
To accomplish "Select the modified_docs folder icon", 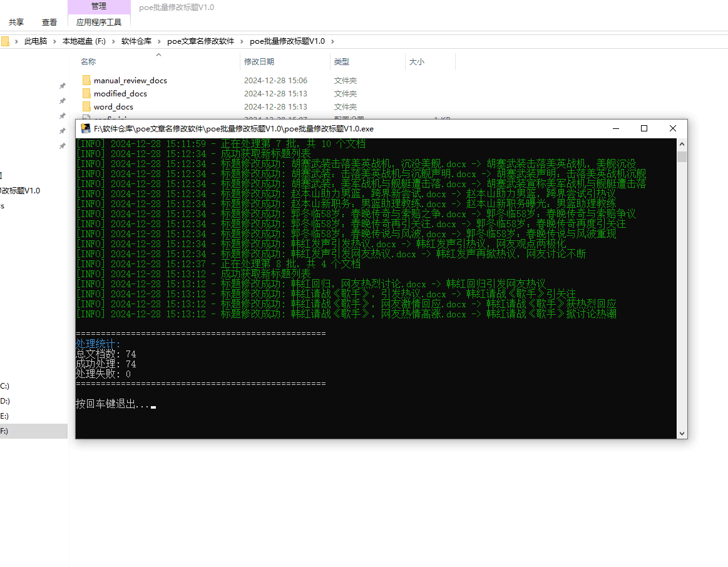I will [86, 93].
